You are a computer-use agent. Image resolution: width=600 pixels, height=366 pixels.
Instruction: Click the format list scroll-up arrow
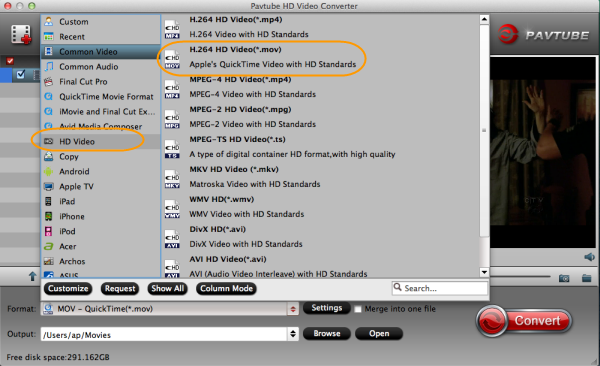tap(484, 19)
